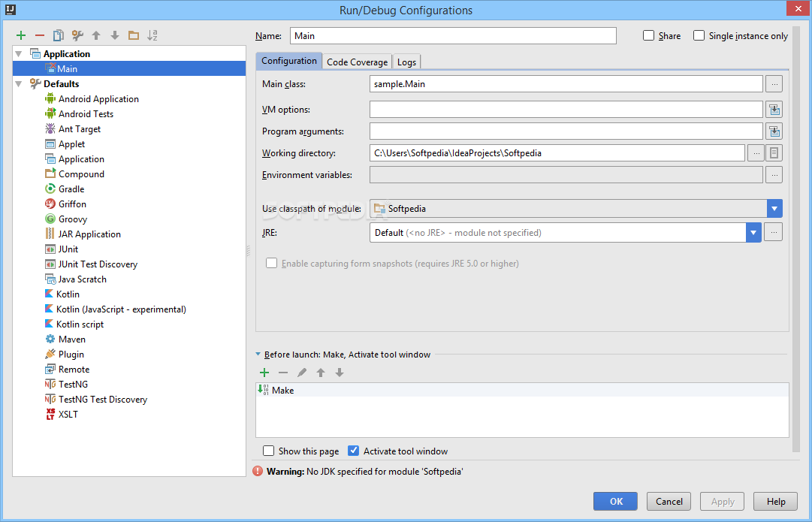Open edit defaults wrench icon
Image resolution: width=812 pixels, height=522 pixels.
pos(77,35)
